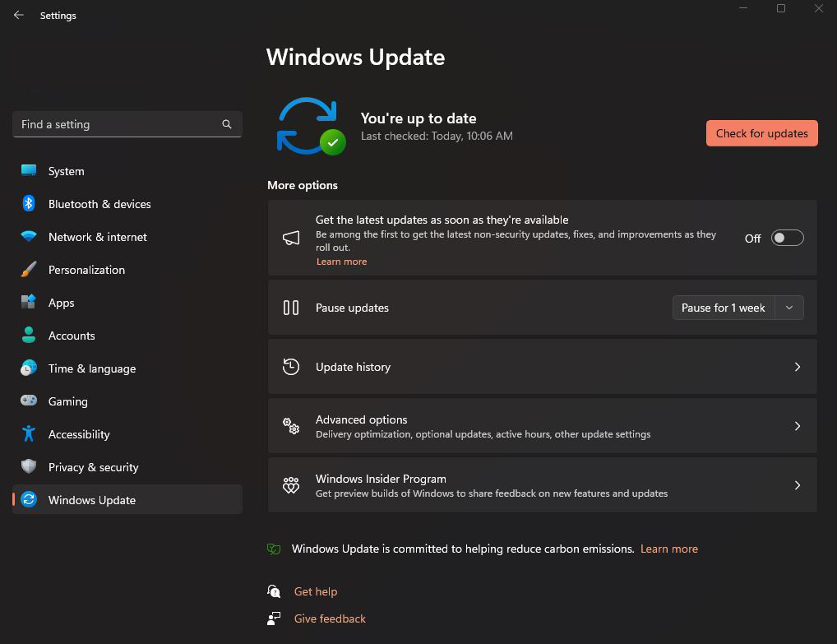Click the System monitor icon in sidebar

click(x=29, y=171)
